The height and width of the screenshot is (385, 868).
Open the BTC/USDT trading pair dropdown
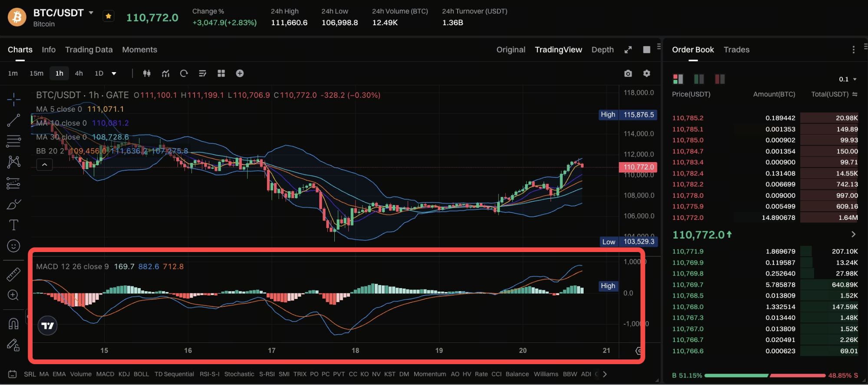pos(91,13)
